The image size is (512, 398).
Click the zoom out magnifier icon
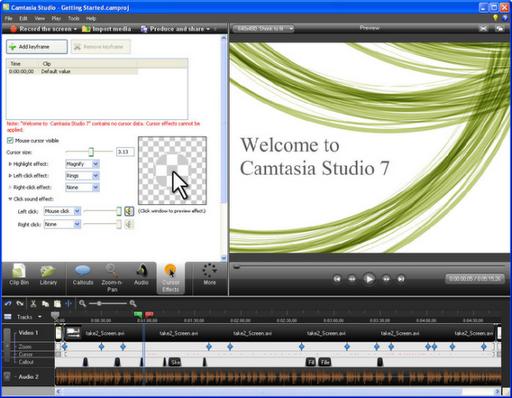point(83,303)
